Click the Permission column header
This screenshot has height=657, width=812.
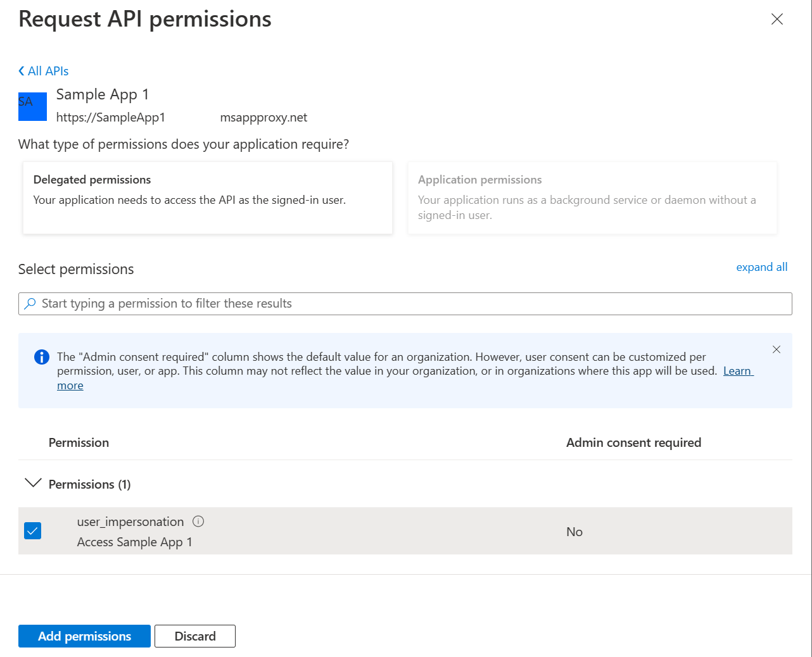tap(79, 442)
